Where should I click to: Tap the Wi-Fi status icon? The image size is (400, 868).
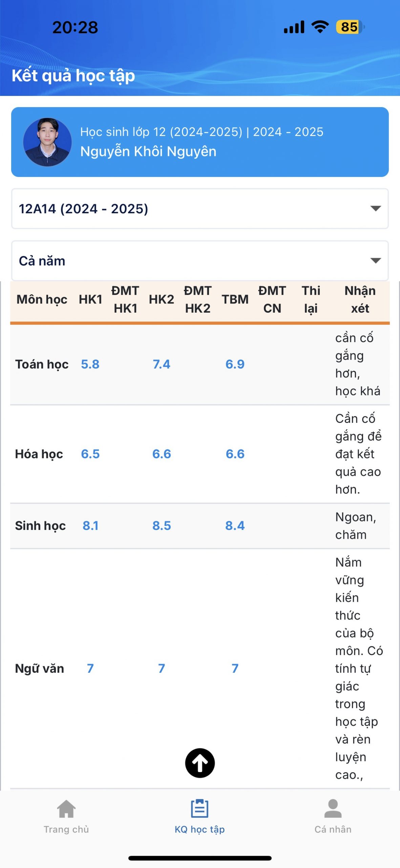tap(320, 27)
